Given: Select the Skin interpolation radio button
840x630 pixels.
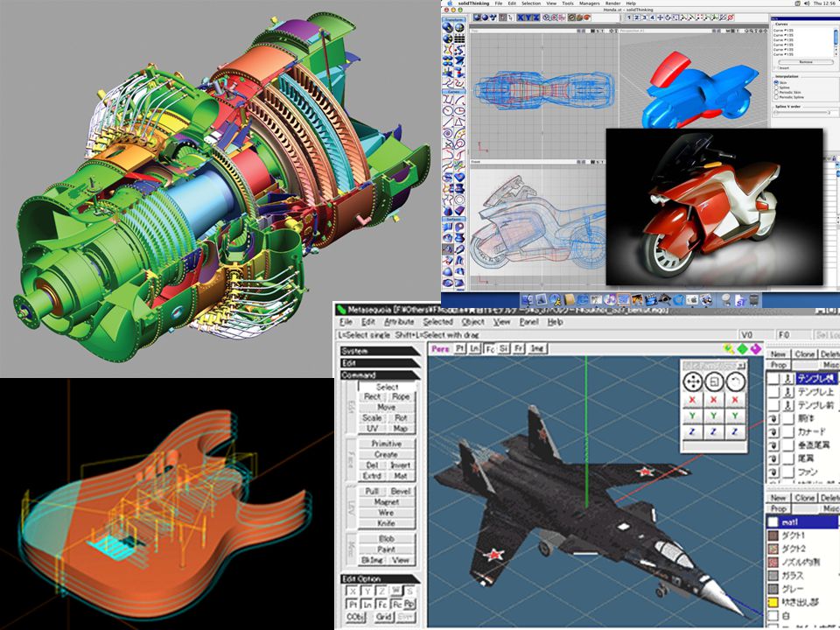Looking at the screenshot, I should click(x=776, y=82).
